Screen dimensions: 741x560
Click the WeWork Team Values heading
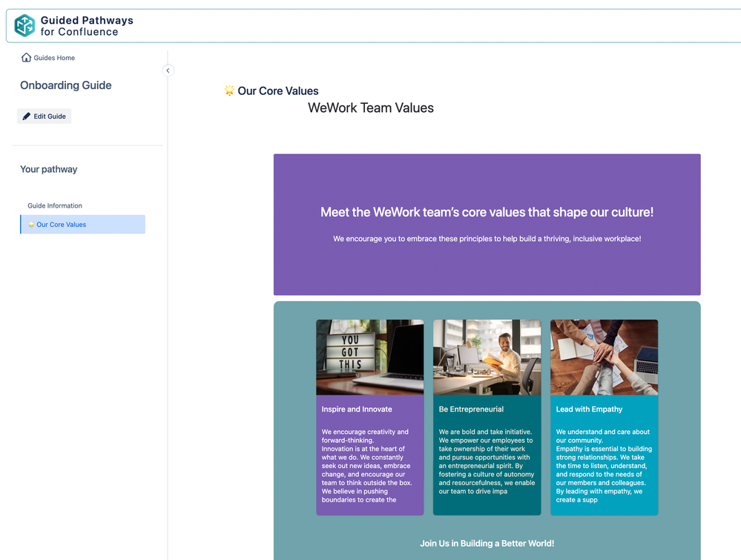click(x=371, y=108)
